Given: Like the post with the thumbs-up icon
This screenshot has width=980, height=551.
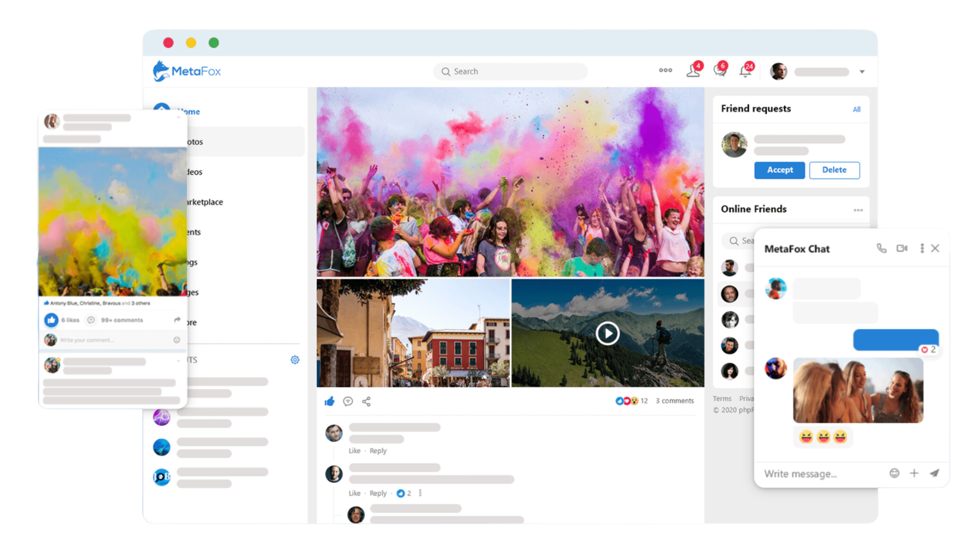Looking at the screenshot, I should 329,402.
